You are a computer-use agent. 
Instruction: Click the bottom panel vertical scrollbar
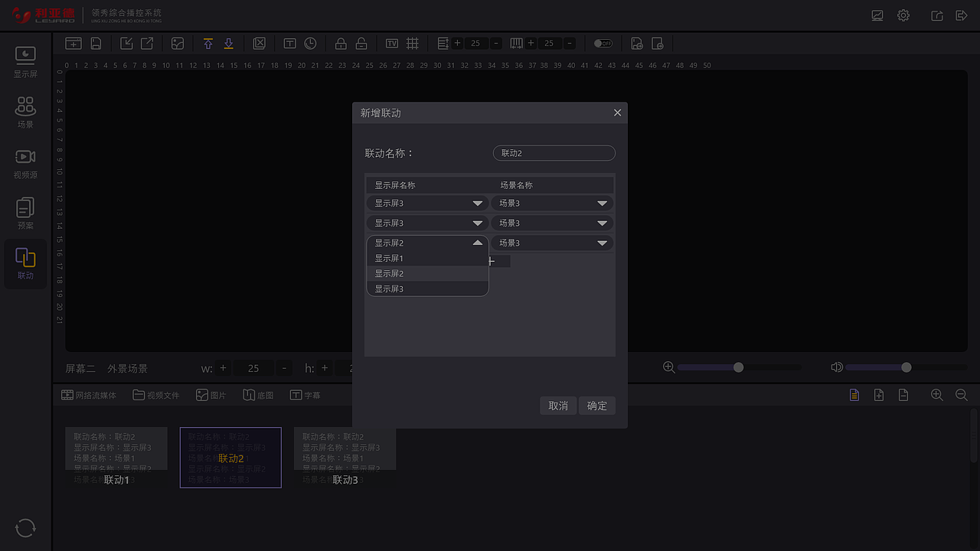click(974, 436)
